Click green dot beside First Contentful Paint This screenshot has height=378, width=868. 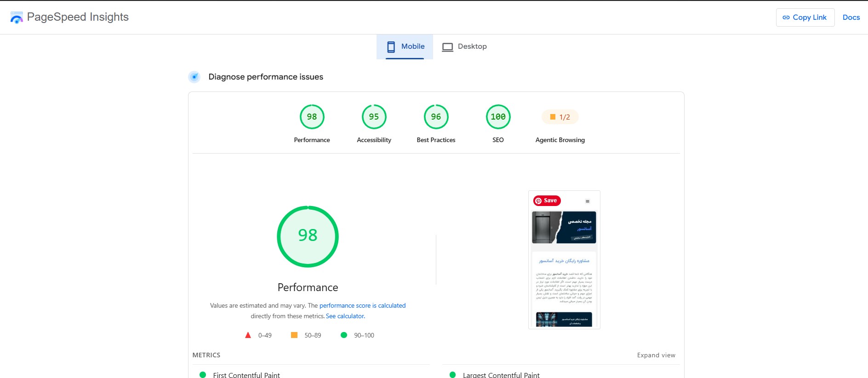pyautogui.click(x=203, y=375)
